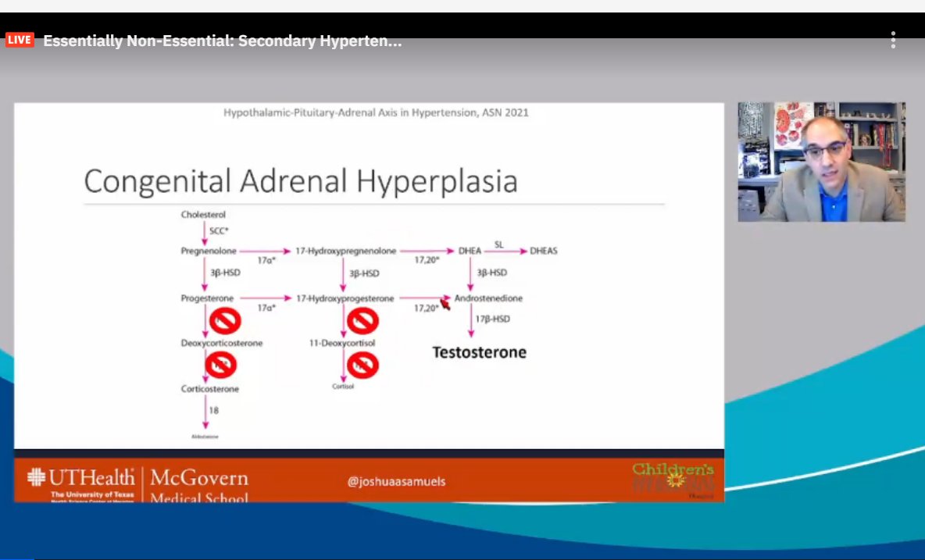This screenshot has height=560, width=925.
Task: Click the small 'Cortisol' label
Action: 343,387
